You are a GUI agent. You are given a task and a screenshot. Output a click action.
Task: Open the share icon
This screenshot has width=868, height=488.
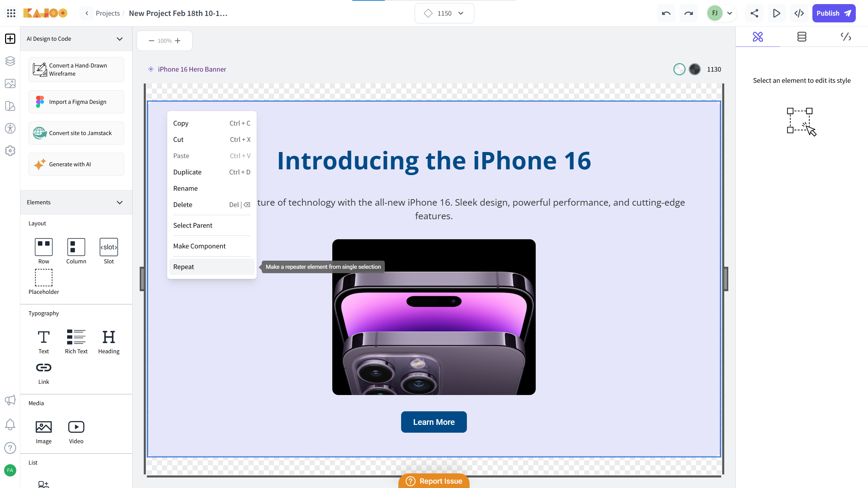click(x=754, y=13)
